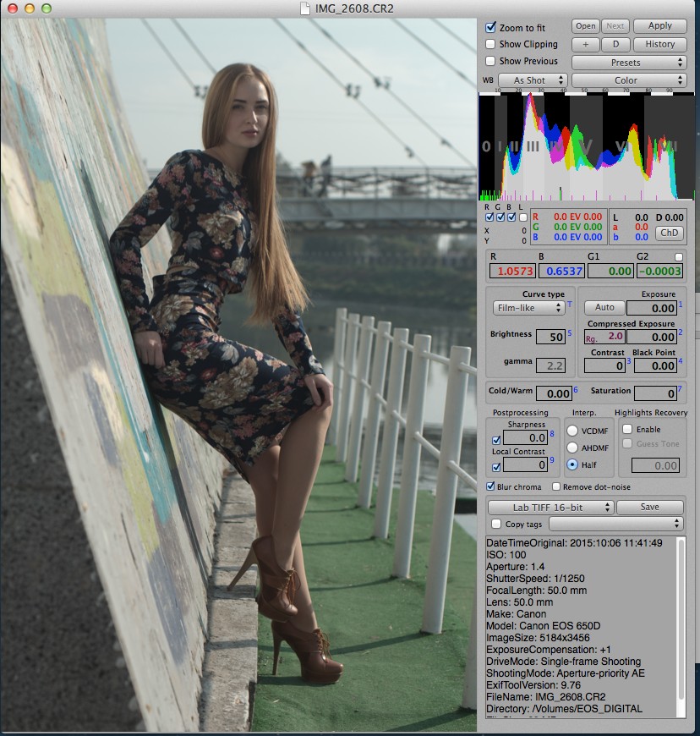The height and width of the screenshot is (736, 700).
Task: Click the B white balance value field 0.6537
Action: (562, 271)
